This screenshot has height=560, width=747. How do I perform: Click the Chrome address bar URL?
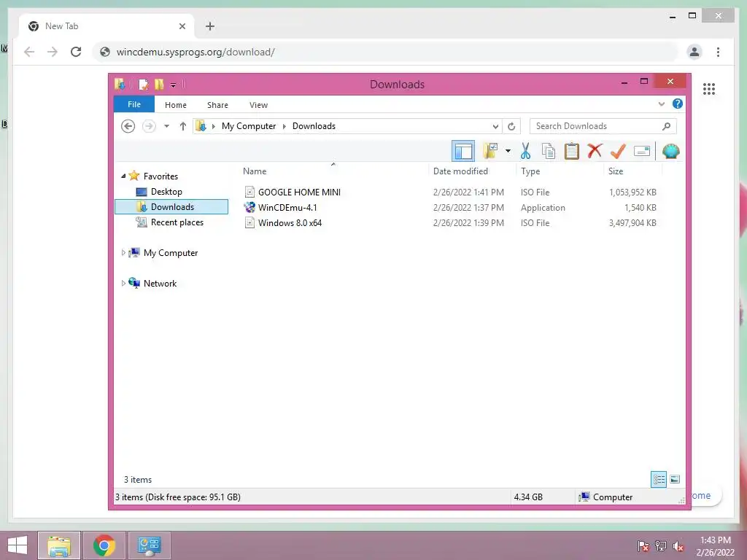point(196,52)
